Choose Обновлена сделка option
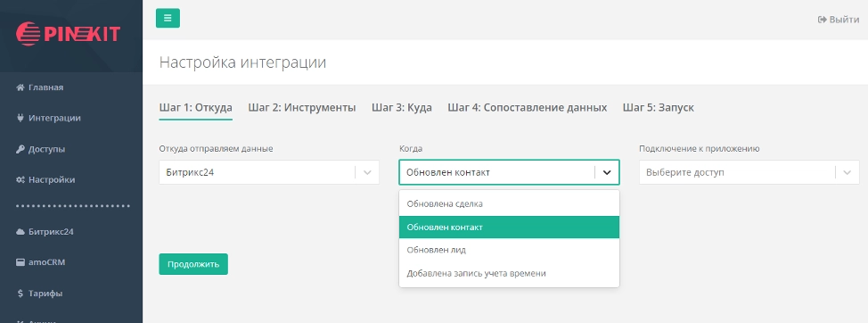Viewport: 868px width, 323px height. pos(509,204)
